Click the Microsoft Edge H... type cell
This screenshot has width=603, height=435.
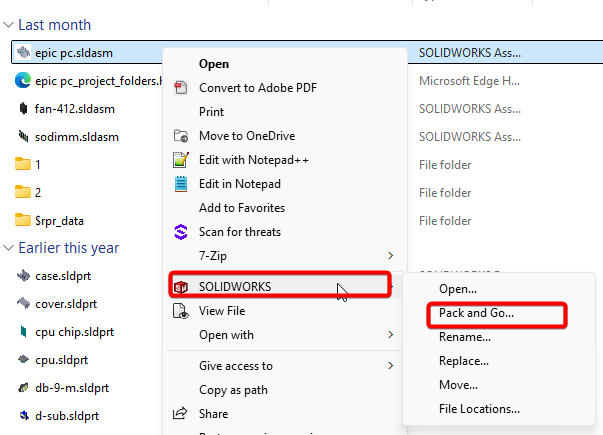point(469,81)
